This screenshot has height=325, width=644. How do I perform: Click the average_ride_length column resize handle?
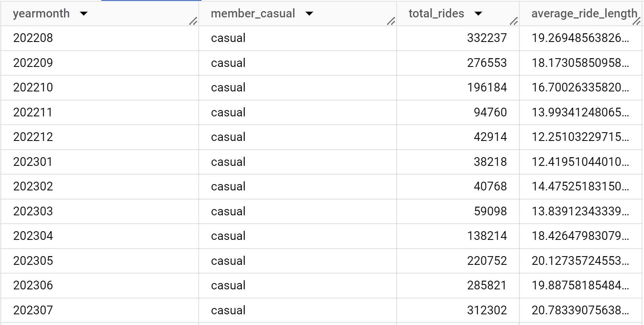point(636,21)
